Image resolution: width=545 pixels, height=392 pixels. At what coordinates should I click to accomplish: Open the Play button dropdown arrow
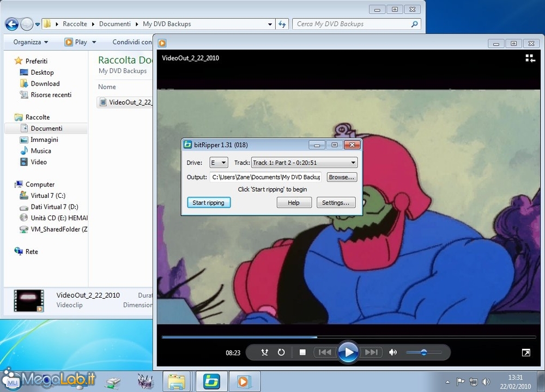pos(94,42)
